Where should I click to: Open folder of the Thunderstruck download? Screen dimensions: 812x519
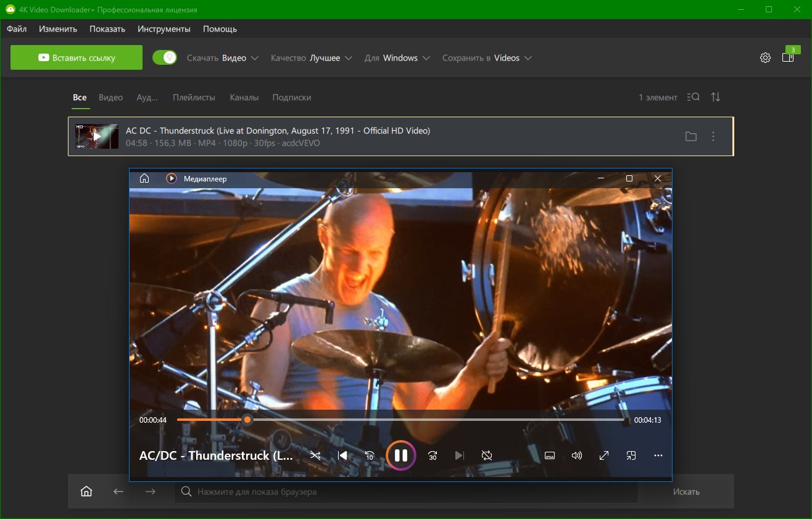(x=691, y=136)
